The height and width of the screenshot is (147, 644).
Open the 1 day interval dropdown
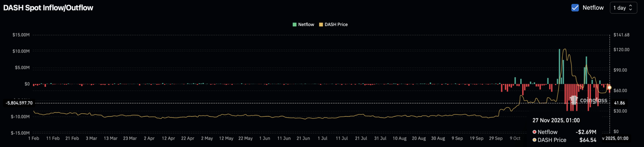click(623, 8)
